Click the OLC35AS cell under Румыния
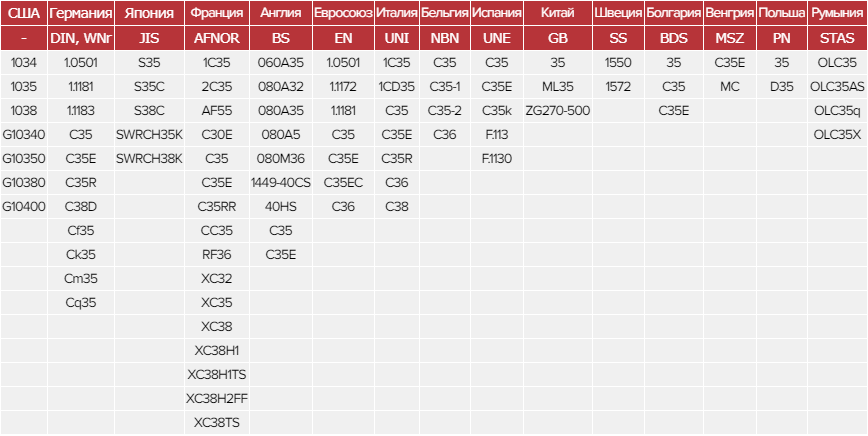This screenshot has width=868, height=436. point(837,86)
